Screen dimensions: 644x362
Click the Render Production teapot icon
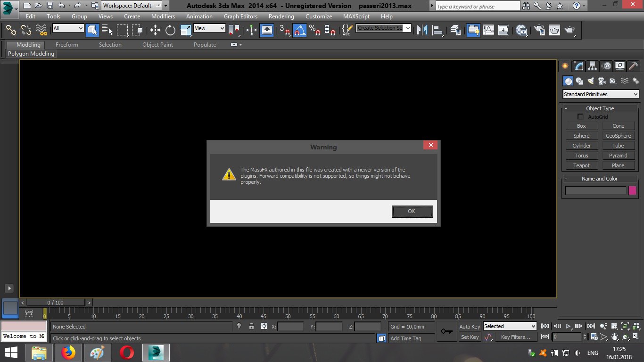(x=570, y=30)
